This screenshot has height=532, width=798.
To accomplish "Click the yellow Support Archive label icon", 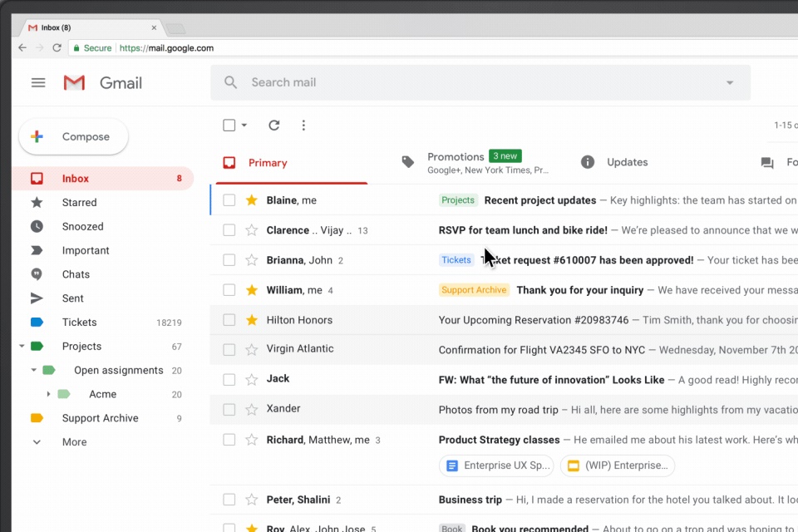I will (x=37, y=418).
